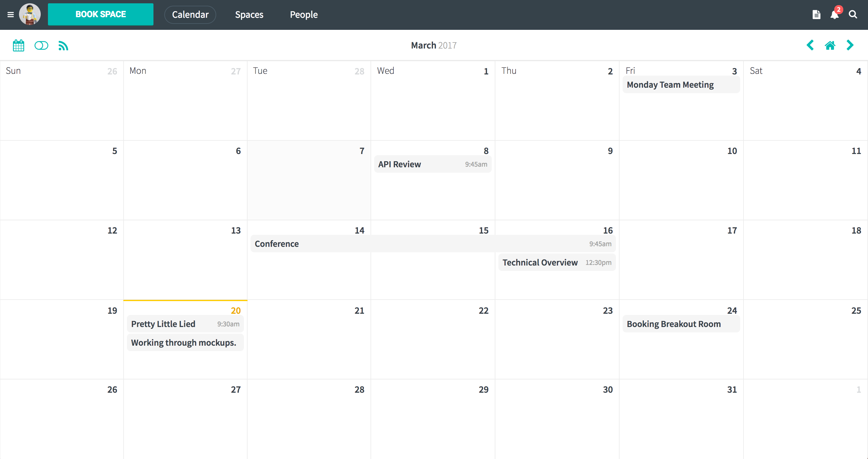Select day 12 cell
Viewport: 868px width, 459px height.
62,260
